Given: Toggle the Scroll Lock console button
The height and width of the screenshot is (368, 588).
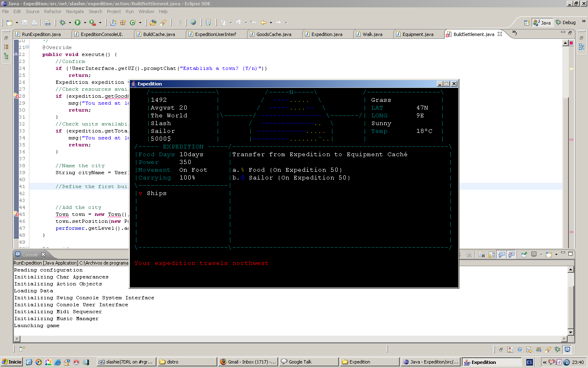Looking at the screenshot, I should 492,254.
